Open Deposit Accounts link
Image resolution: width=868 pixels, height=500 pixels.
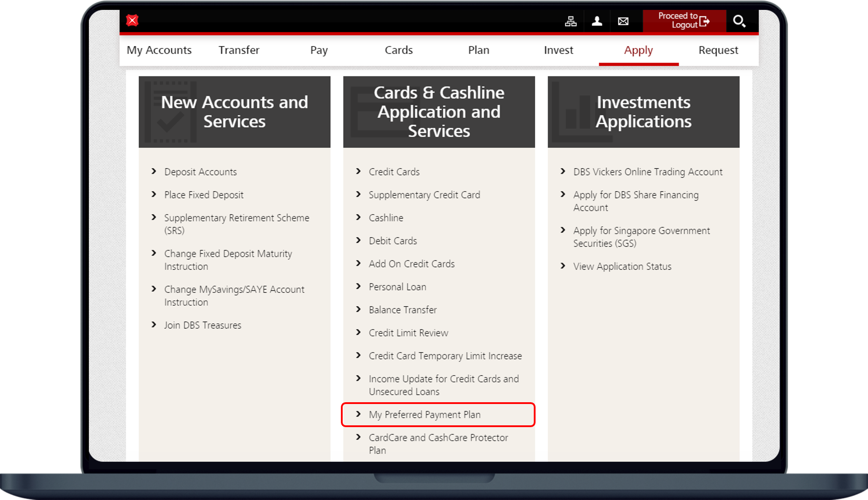(x=200, y=172)
